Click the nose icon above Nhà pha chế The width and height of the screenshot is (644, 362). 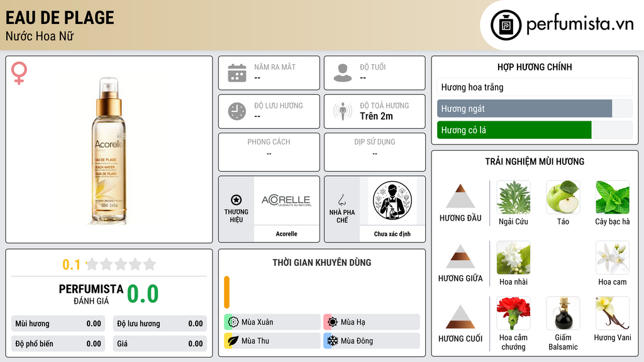[341, 200]
